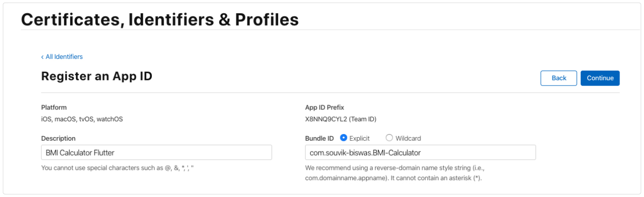Open the All Identifiers link
The height and width of the screenshot is (197, 644).
tap(62, 57)
